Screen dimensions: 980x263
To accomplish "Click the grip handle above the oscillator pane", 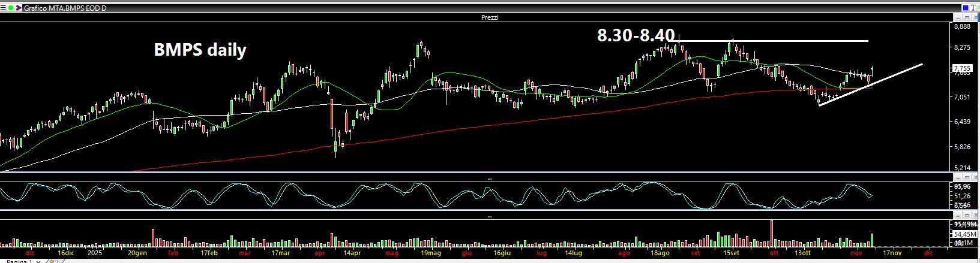I will (x=490, y=179).
